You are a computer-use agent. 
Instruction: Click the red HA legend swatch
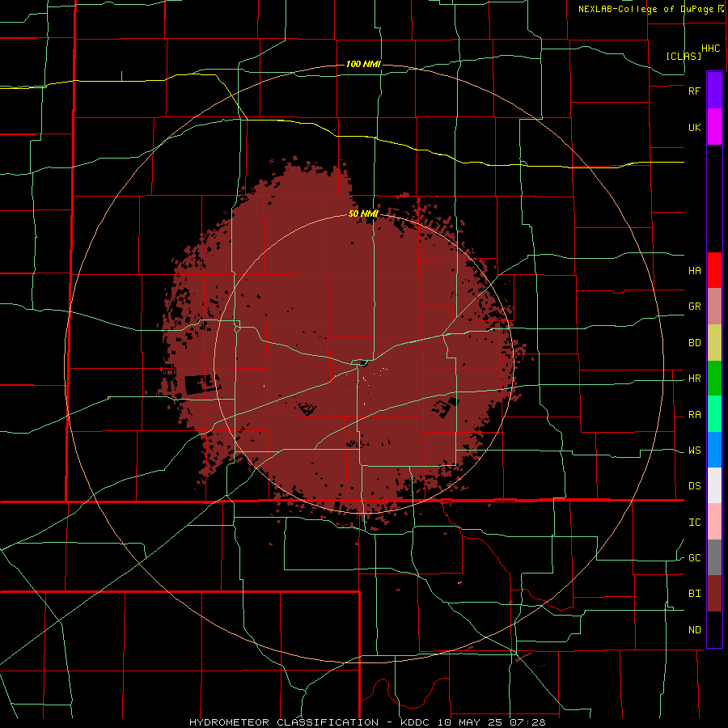click(x=714, y=270)
